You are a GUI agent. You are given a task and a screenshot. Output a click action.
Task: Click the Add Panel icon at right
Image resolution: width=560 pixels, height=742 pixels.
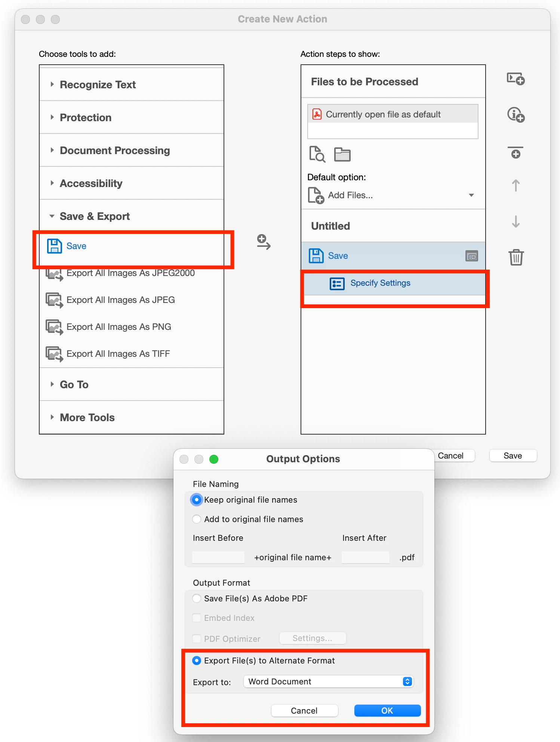(x=516, y=79)
